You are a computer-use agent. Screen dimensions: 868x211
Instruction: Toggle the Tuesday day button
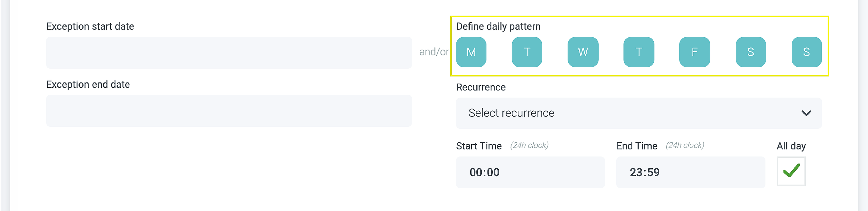point(527,52)
